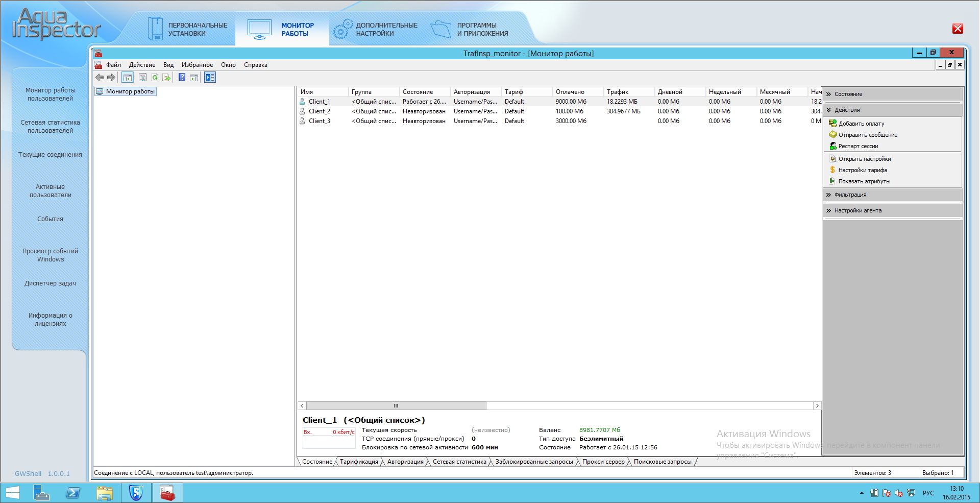Image resolution: width=980 pixels, height=503 pixels.
Task: Click the Forward arrow in the toolbar
Action: [x=111, y=78]
